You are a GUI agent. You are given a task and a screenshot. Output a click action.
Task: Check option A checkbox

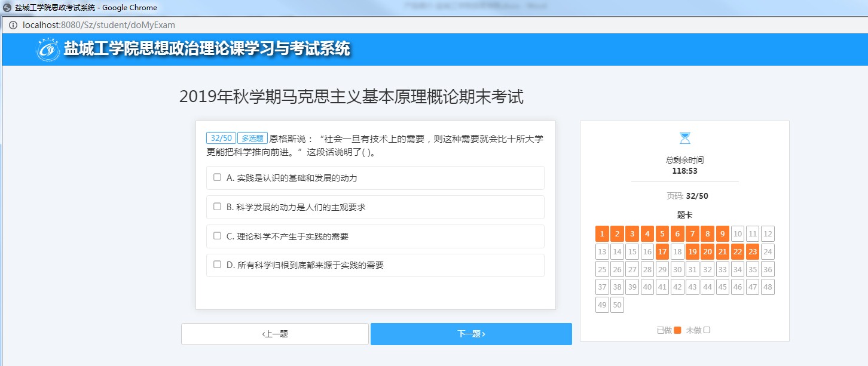coord(218,177)
